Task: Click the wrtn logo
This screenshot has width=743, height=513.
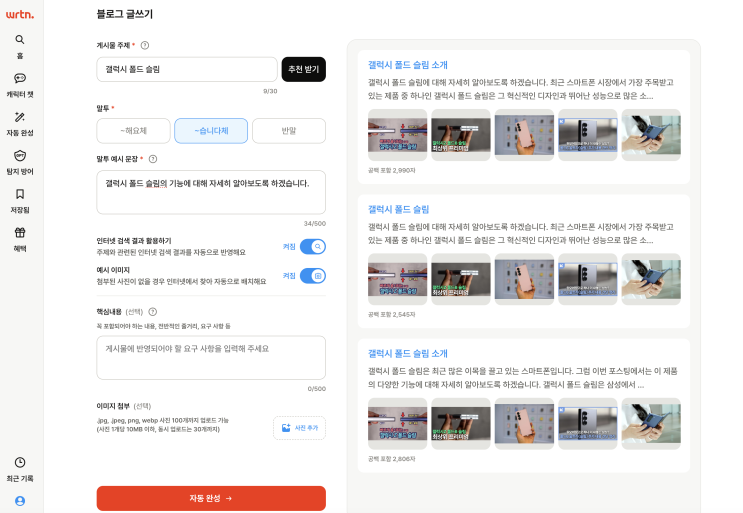Action: point(19,14)
